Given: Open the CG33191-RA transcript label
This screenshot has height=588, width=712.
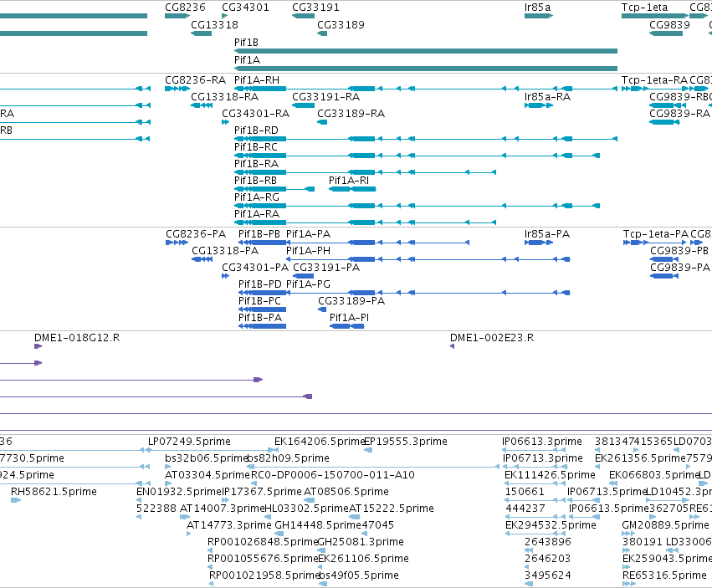Looking at the screenshot, I should [x=325, y=97].
